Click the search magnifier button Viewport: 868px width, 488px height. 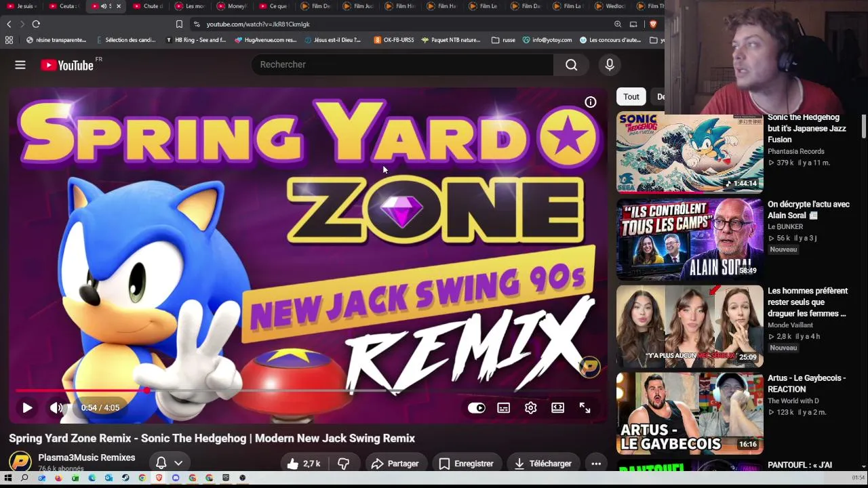pyautogui.click(x=572, y=64)
